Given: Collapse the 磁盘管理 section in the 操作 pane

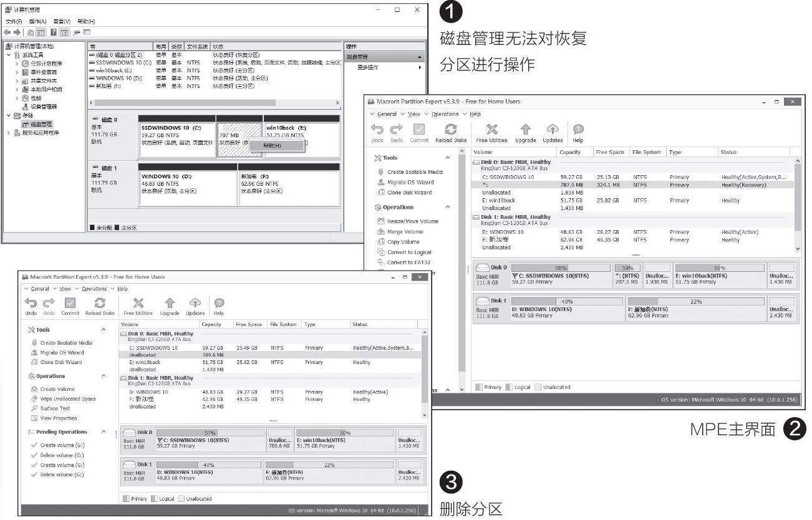Looking at the screenshot, I should (420, 57).
